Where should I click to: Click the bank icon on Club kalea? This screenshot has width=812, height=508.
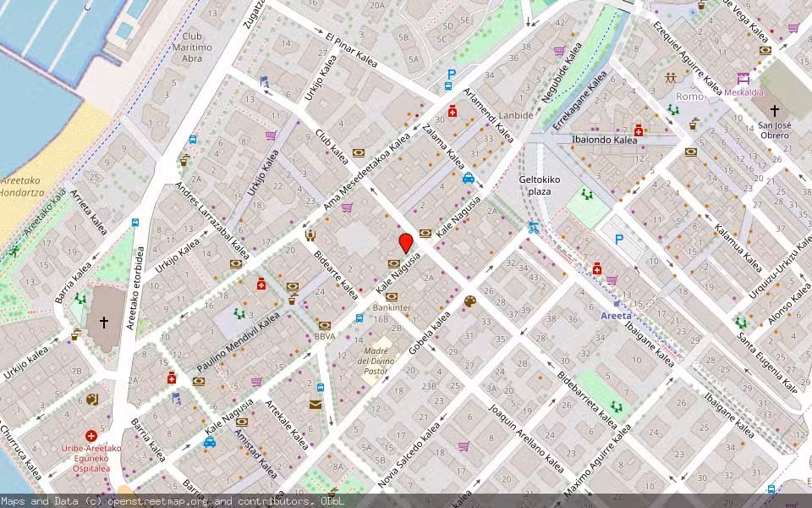(359, 153)
